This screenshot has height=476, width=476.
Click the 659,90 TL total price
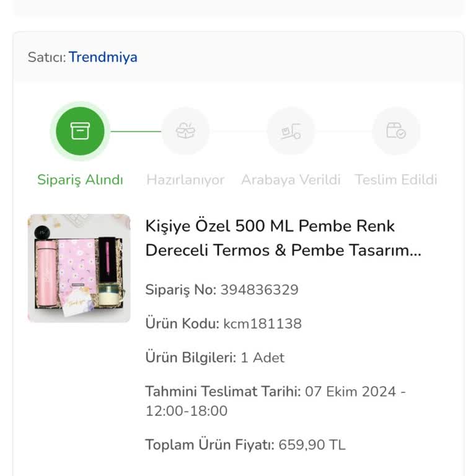click(x=312, y=445)
